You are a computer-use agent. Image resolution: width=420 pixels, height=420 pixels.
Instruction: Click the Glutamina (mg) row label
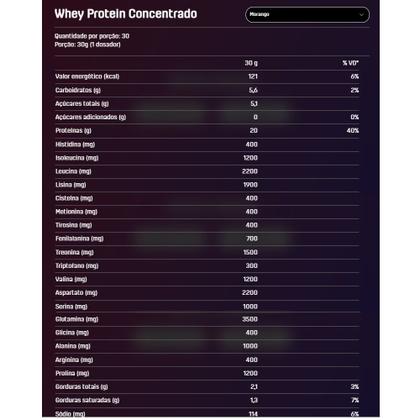click(x=77, y=319)
